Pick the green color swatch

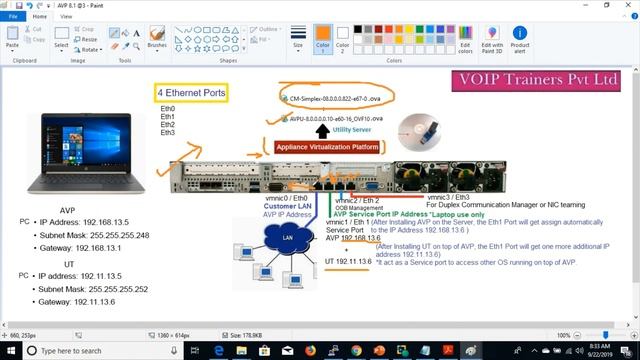coord(419,29)
